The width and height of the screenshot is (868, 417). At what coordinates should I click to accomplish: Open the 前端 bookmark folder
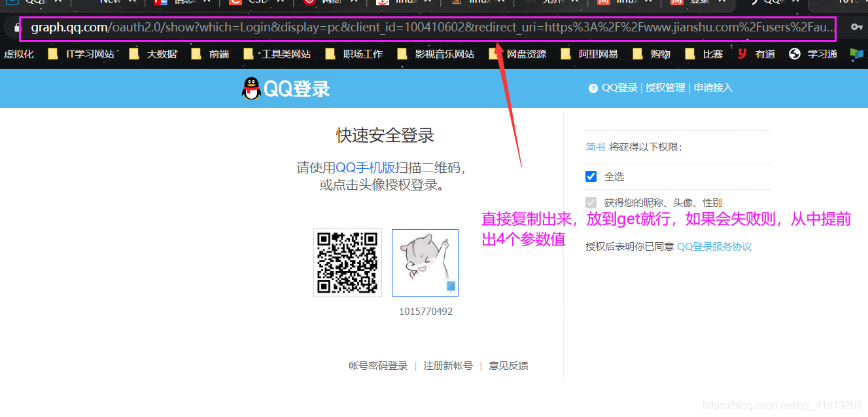210,54
